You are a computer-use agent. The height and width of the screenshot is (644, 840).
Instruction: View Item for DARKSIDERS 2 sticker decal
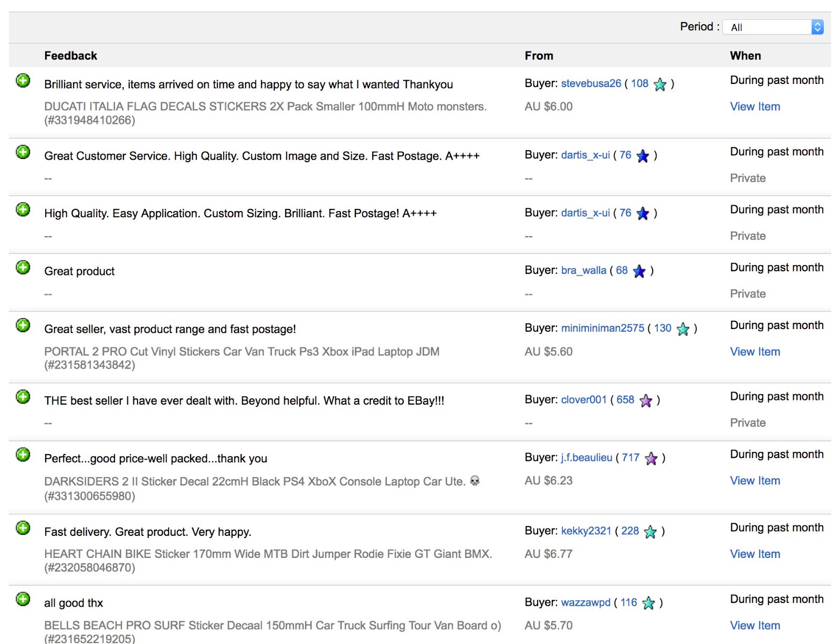pyautogui.click(x=755, y=481)
